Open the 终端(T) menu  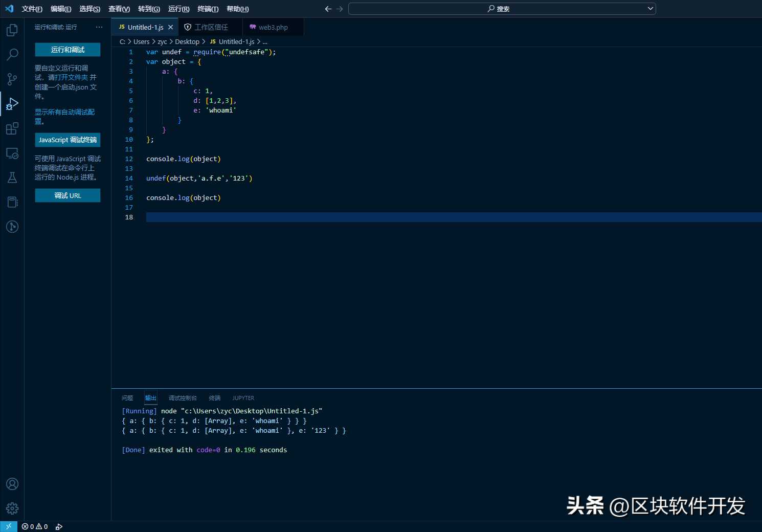tap(208, 9)
